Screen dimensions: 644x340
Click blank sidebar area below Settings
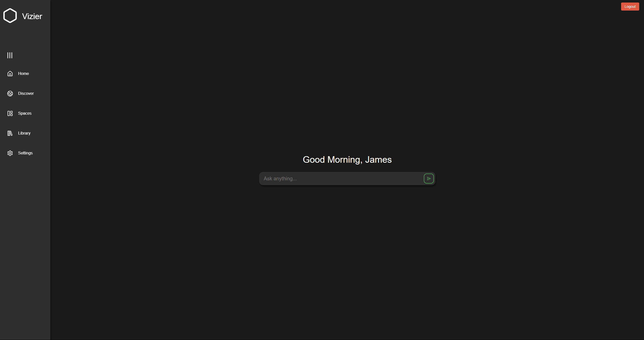click(x=25, y=239)
